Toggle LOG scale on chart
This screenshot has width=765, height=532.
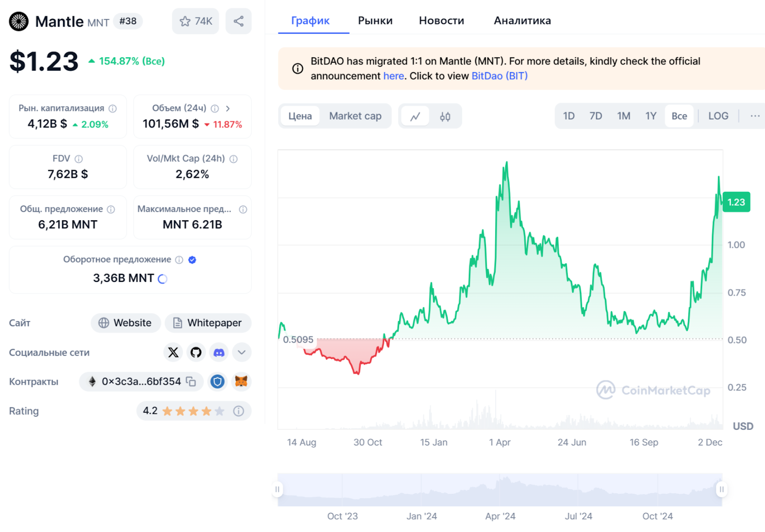[x=718, y=116]
